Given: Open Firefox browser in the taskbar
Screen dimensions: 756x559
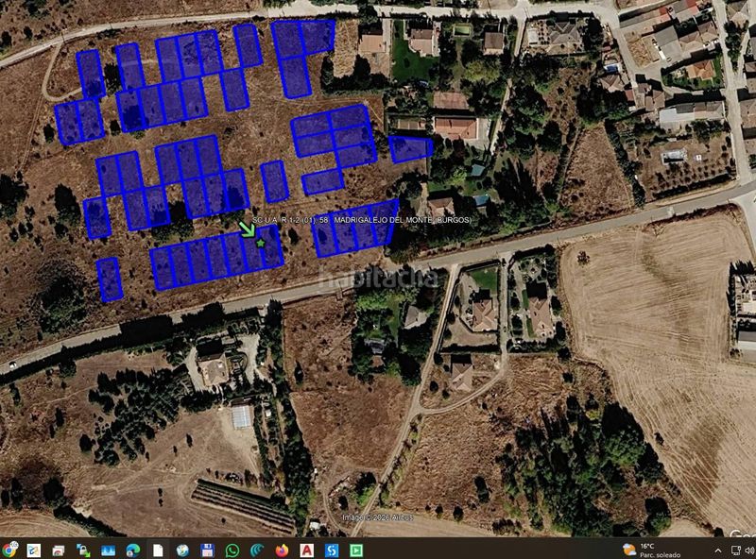Looking at the screenshot, I should (282, 550).
